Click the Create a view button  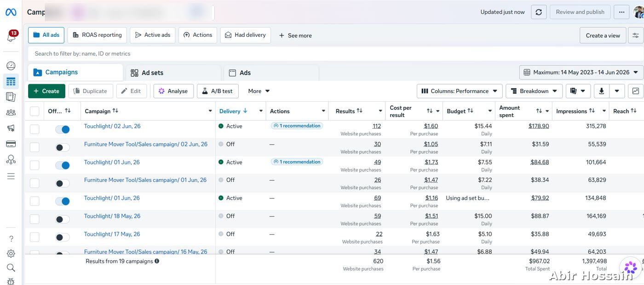[x=603, y=35]
